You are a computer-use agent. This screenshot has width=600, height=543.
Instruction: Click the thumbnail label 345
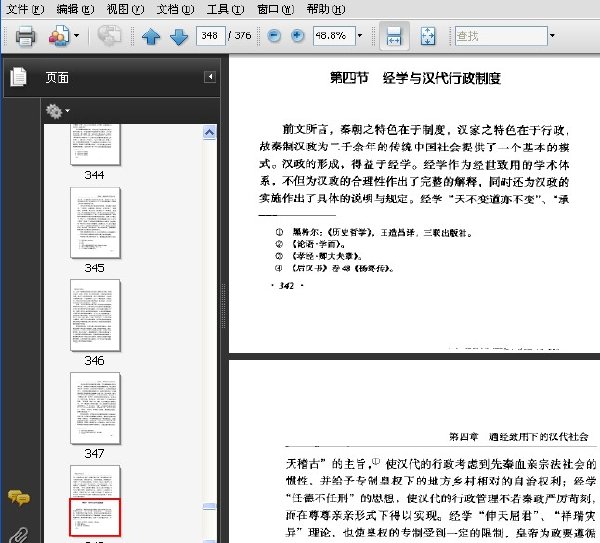(x=95, y=268)
